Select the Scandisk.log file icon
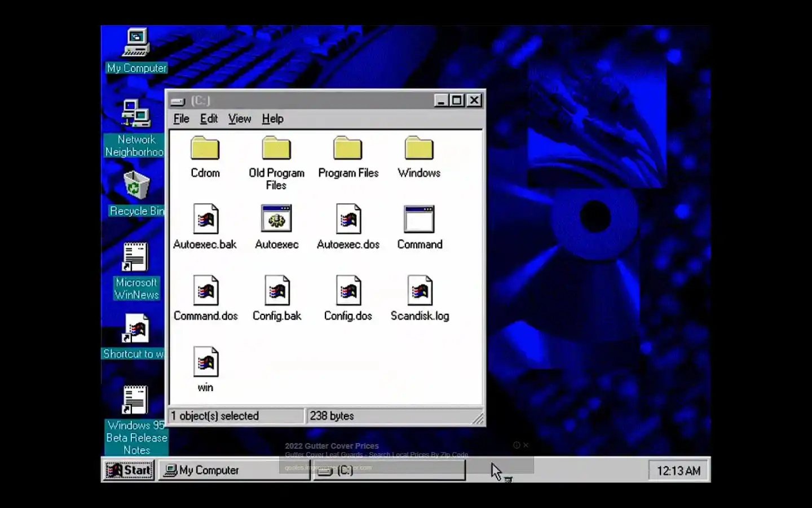Viewport: 812px width, 508px height. [x=420, y=290]
